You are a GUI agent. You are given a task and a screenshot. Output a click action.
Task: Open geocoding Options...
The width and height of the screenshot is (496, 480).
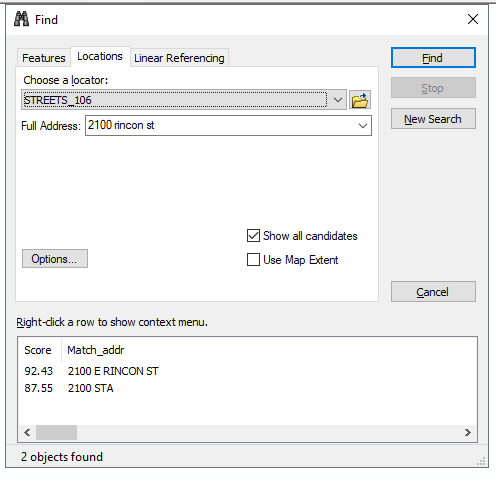pos(55,259)
